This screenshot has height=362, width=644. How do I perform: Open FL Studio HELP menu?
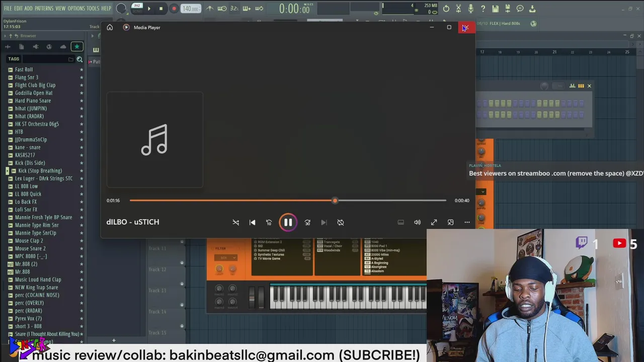106,9
